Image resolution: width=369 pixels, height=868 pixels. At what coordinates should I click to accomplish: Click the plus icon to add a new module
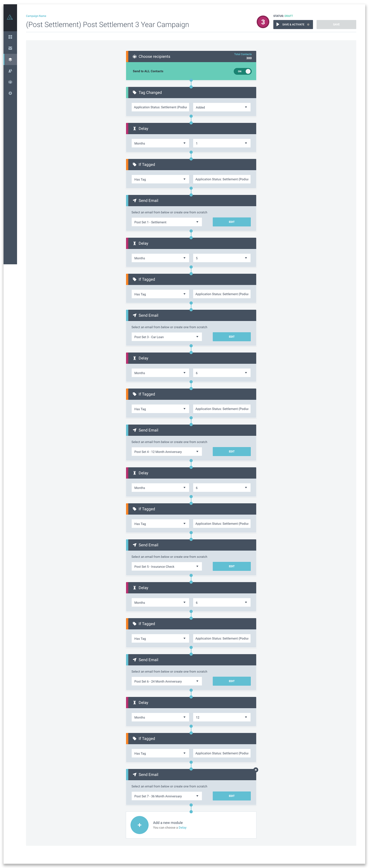pos(139,825)
